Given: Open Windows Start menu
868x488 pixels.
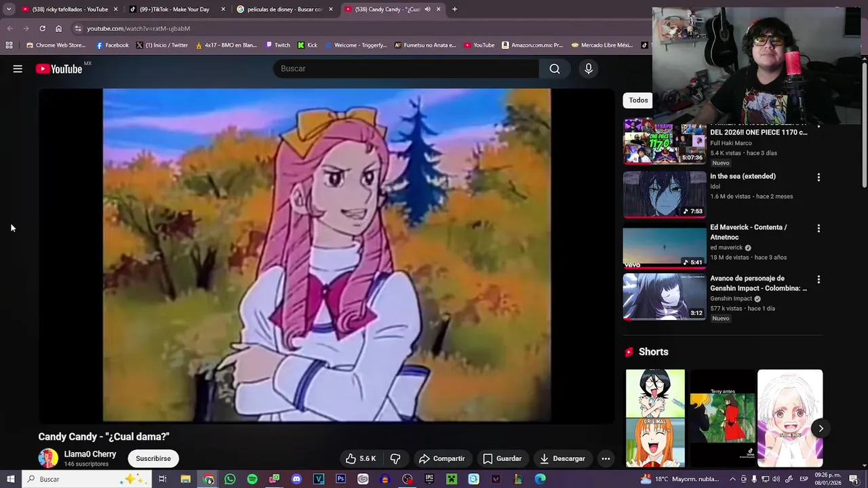Looking at the screenshot, I should (x=9, y=479).
